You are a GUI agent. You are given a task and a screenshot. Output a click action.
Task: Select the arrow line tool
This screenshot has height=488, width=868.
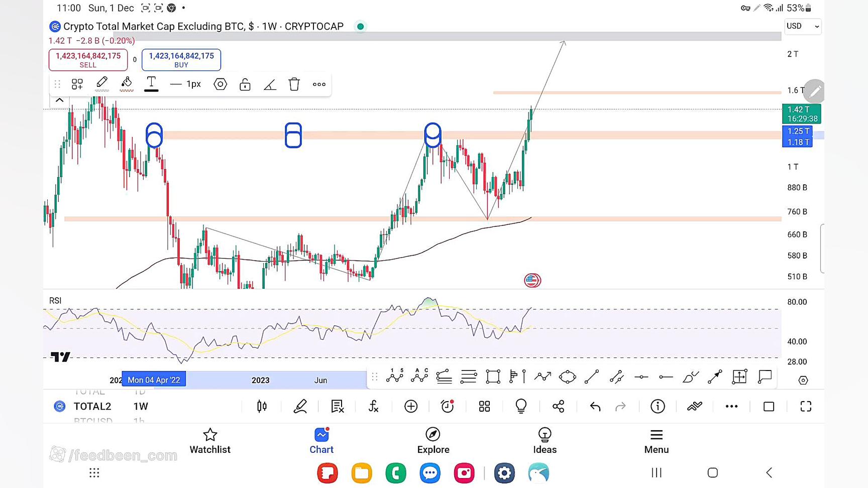715,377
